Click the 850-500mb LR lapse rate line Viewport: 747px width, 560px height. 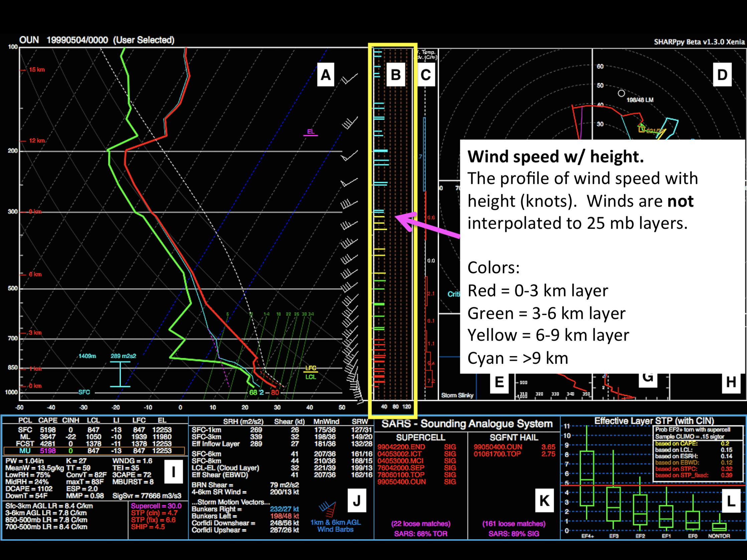point(46,520)
